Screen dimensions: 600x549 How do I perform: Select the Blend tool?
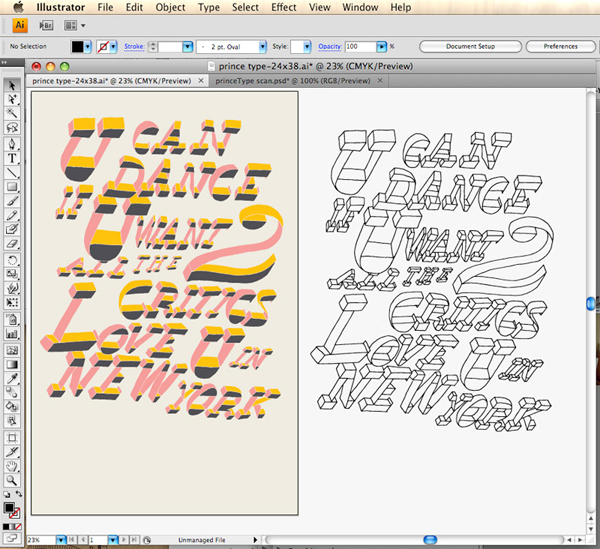coord(12,393)
